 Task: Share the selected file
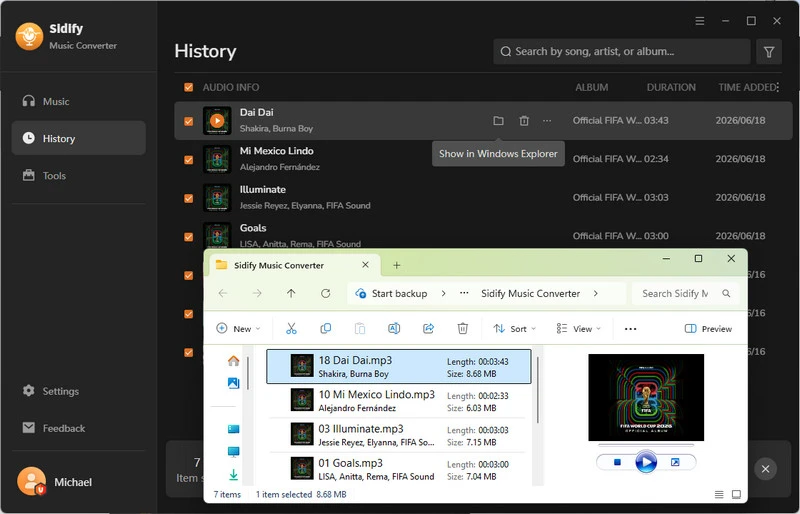pos(428,329)
